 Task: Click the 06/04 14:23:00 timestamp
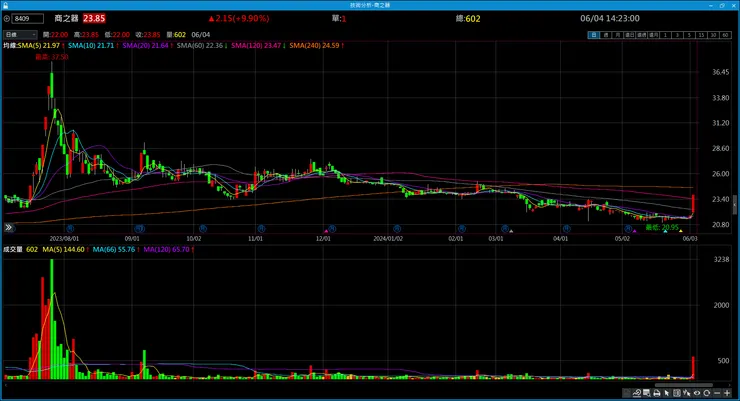(x=610, y=18)
